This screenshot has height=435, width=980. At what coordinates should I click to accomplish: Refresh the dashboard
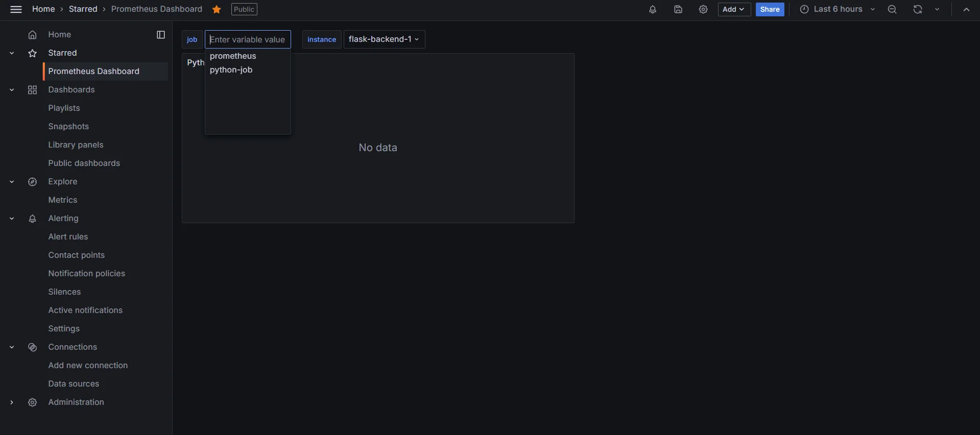pyautogui.click(x=918, y=9)
